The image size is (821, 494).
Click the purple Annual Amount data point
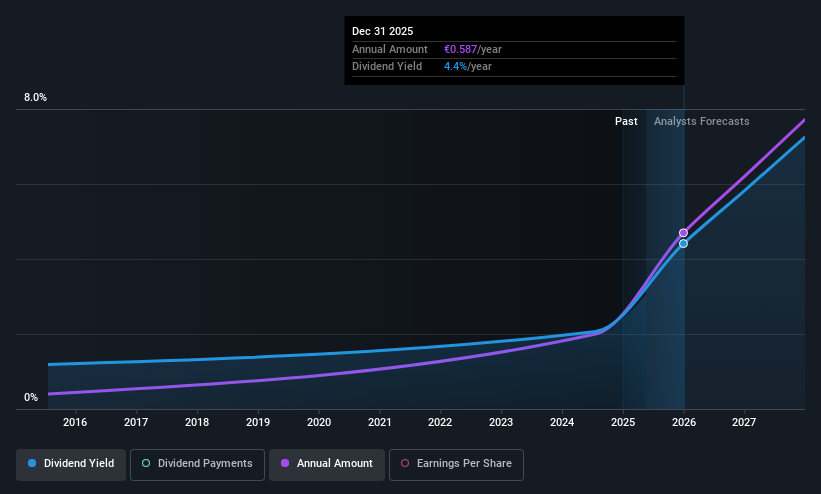[683, 233]
